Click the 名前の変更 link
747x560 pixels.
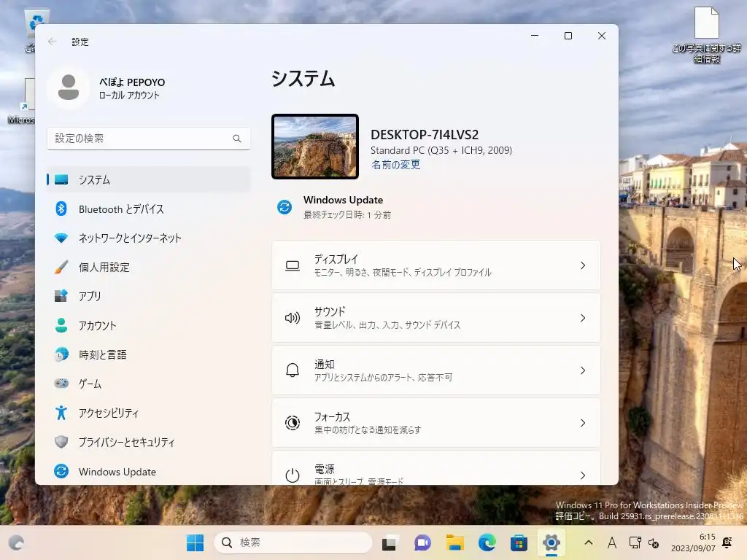(395, 165)
